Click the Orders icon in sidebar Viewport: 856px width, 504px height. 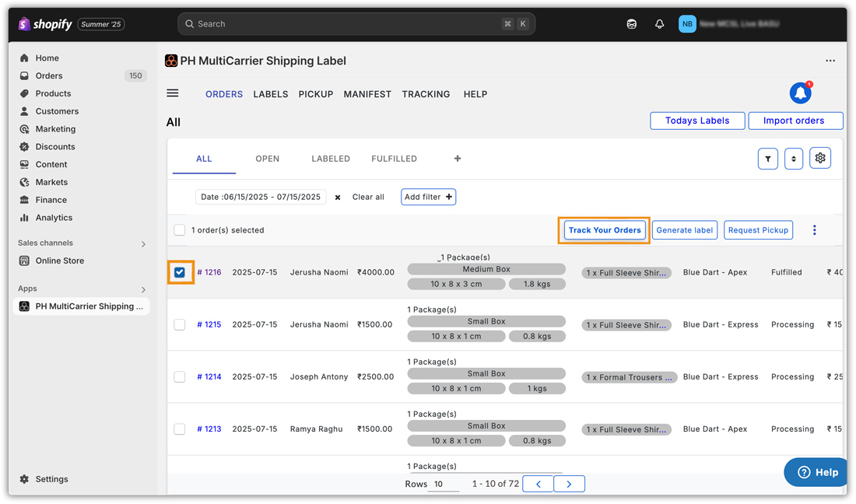click(x=24, y=75)
